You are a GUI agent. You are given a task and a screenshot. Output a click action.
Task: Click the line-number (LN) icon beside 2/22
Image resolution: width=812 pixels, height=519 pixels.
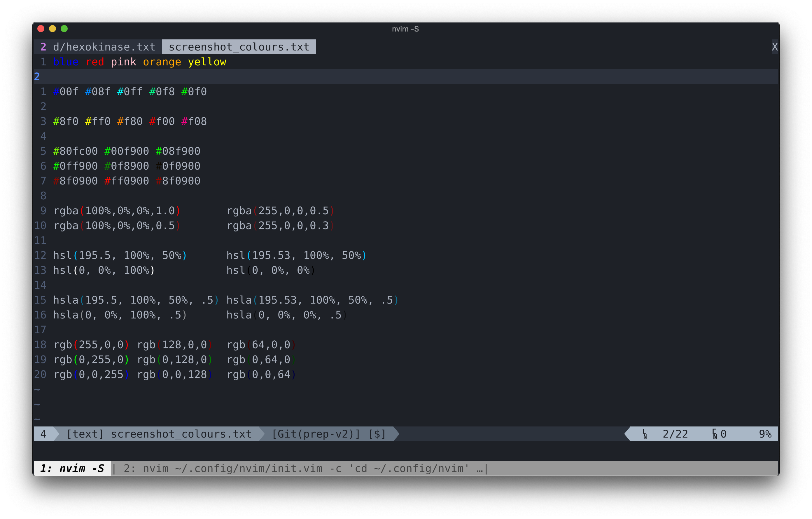click(x=645, y=434)
